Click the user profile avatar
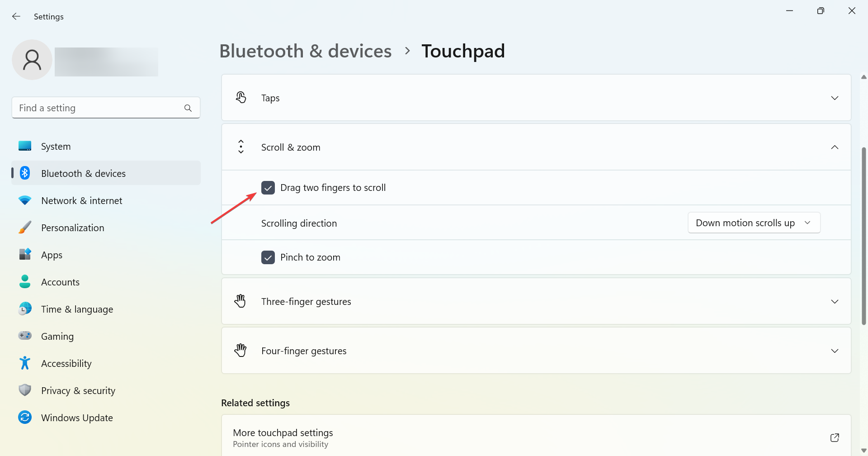The width and height of the screenshot is (868, 456). click(32, 60)
